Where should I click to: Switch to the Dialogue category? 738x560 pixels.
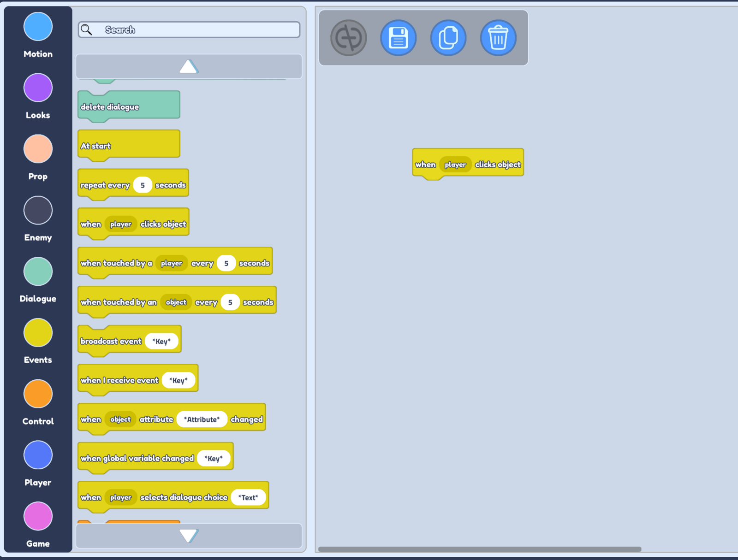point(38,271)
